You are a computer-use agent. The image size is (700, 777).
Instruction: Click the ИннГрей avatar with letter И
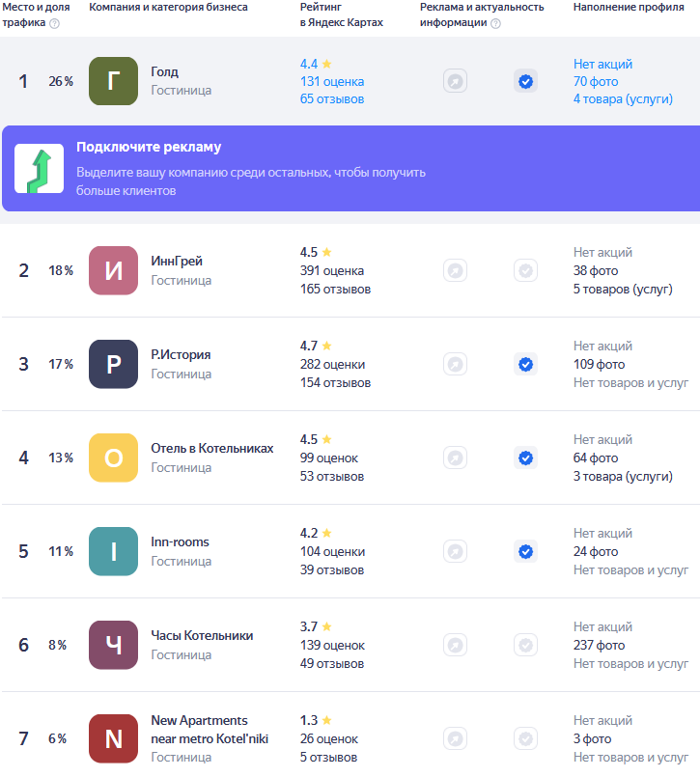[x=114, y=270]
